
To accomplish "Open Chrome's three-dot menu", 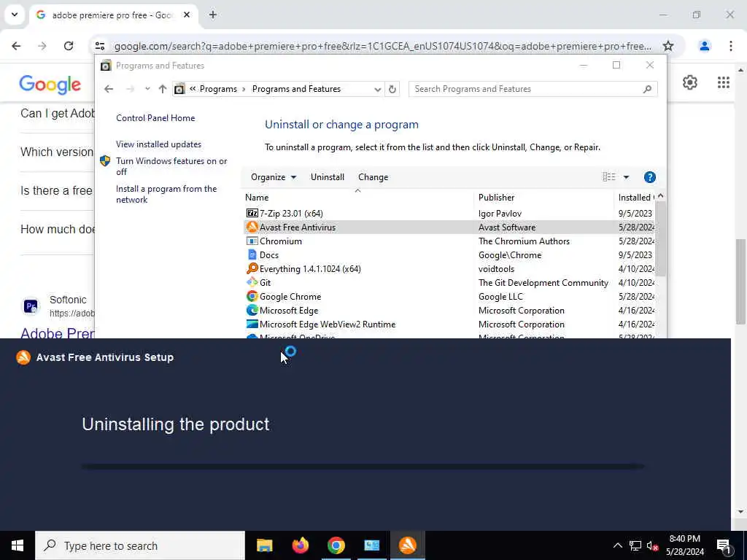I will (x=731, y=46).
